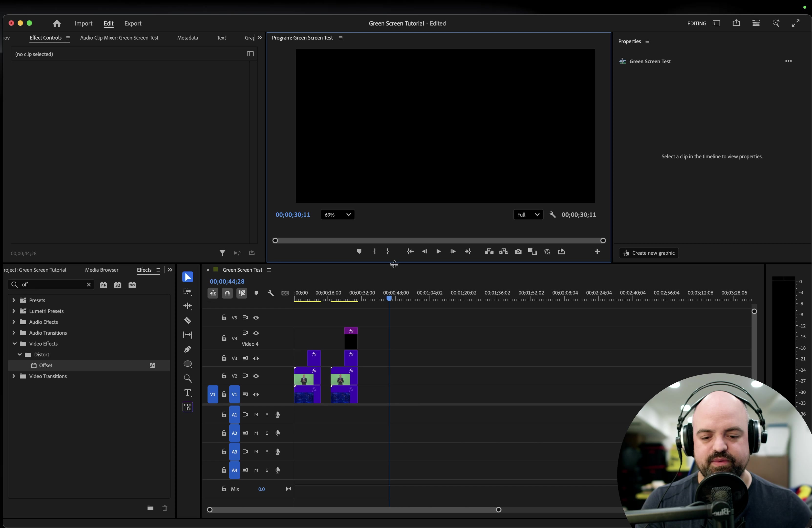812x528 pixels.
Task: Expand the Audio Effects folder
Action: pyautogui.click(x=14, y=322)
